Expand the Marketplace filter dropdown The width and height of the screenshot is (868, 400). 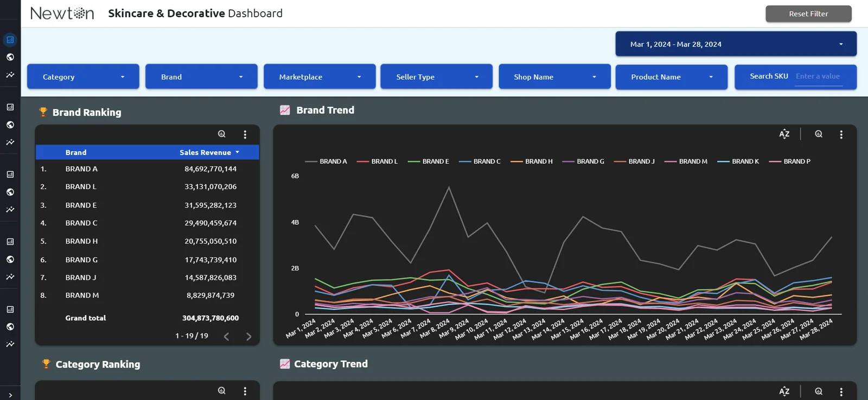click(320, 77)
